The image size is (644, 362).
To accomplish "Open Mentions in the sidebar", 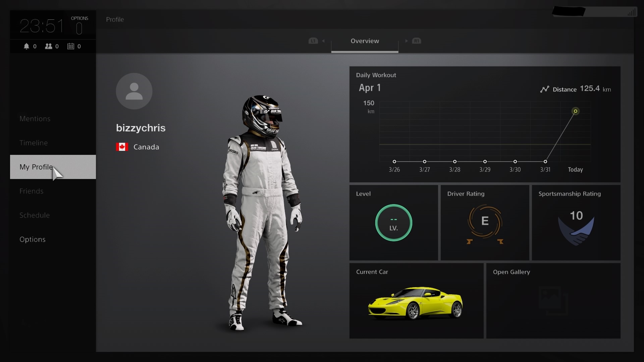I will point(35,119).
